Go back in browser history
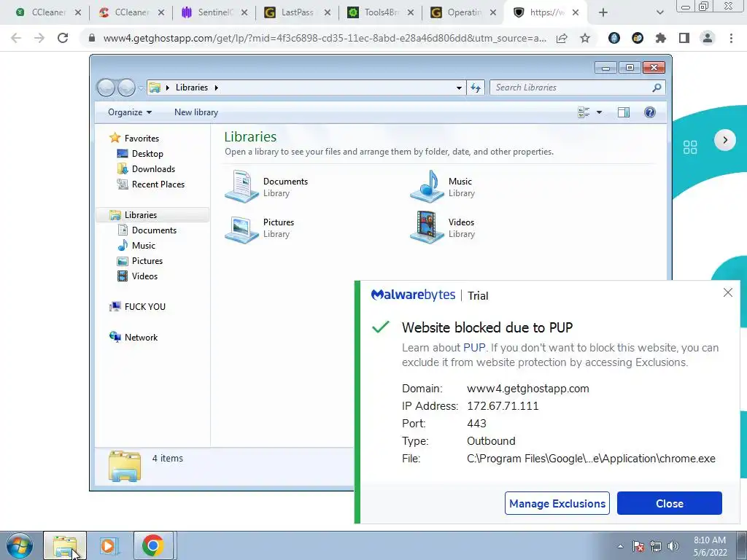This screenshot has width=747, height=560. click(16, 38)
